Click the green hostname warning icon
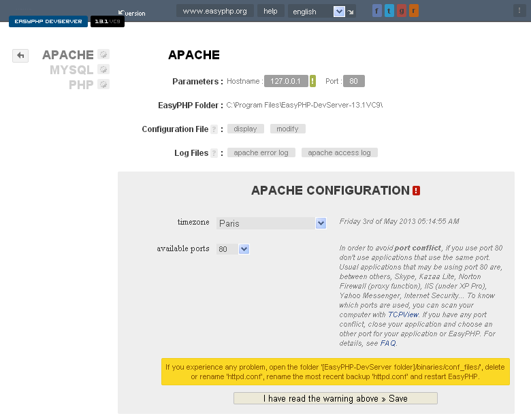Screen dimensions: 531x420 312,81
